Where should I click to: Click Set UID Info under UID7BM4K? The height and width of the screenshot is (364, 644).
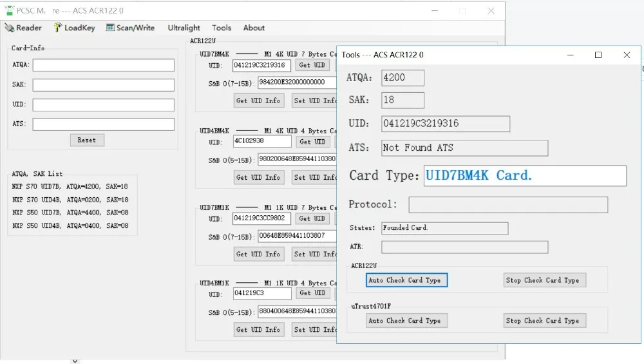(314, 101)
